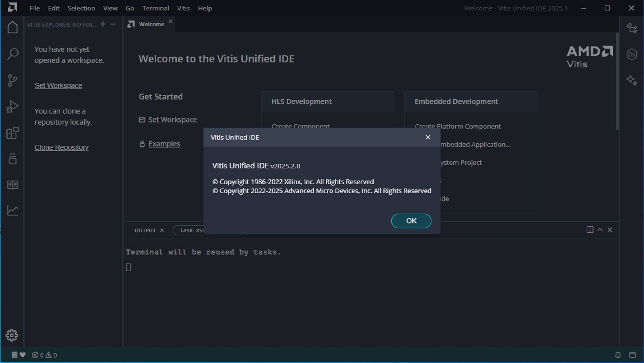Screen dimensions: 644x363
Task: Open the Vitis Explorer more actions menu
Action: (113, 24)
